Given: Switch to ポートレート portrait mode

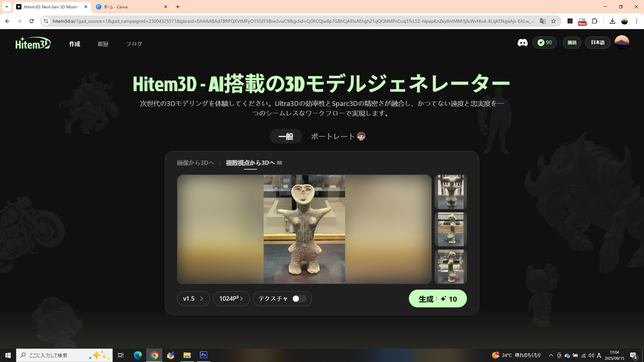Looking at the screenshot, I should (338, 136).
